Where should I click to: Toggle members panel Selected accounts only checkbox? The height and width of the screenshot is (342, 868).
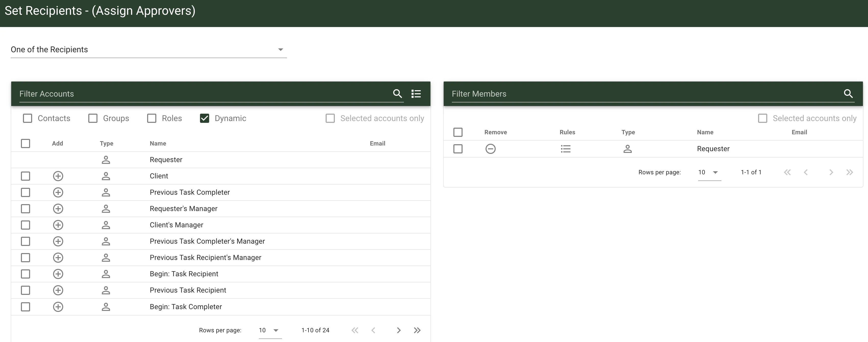pyautogui.click(x=762, y=118)
